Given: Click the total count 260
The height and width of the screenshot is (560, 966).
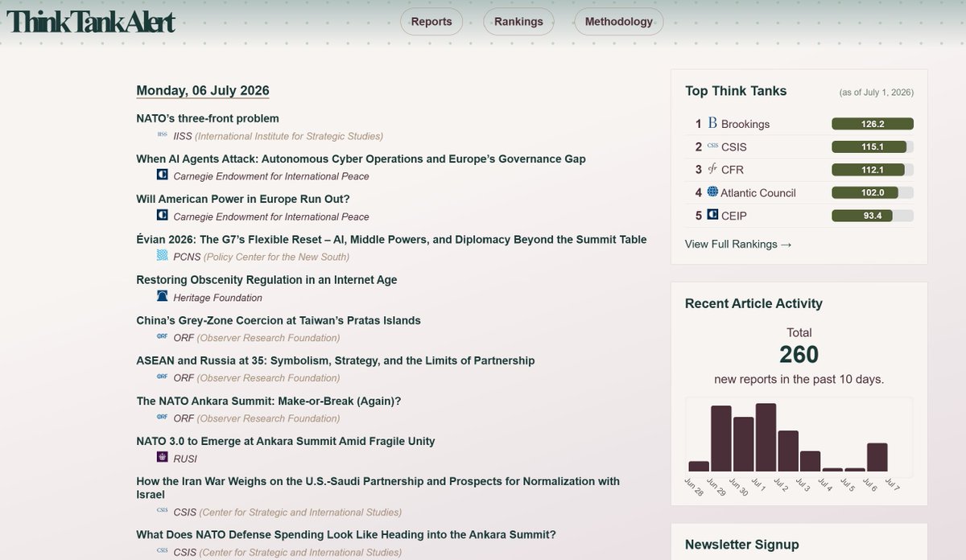Looking at the screenshot, I should (x=799, y=355).
